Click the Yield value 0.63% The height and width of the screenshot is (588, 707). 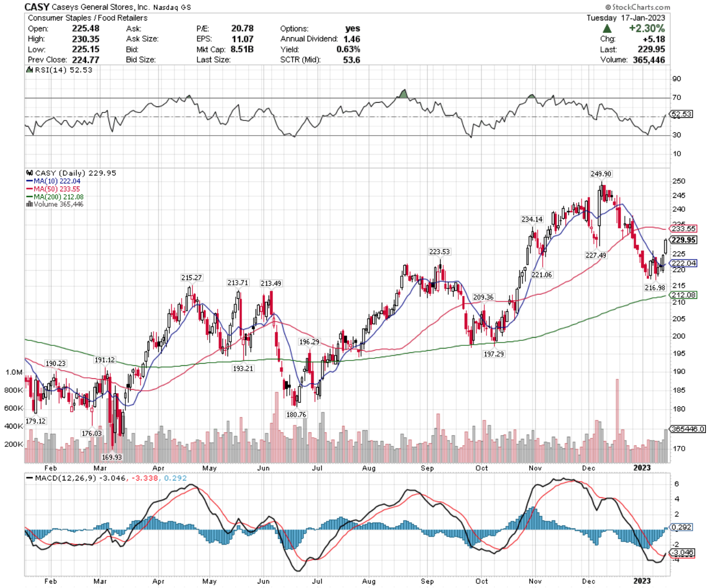pos(349,49)
